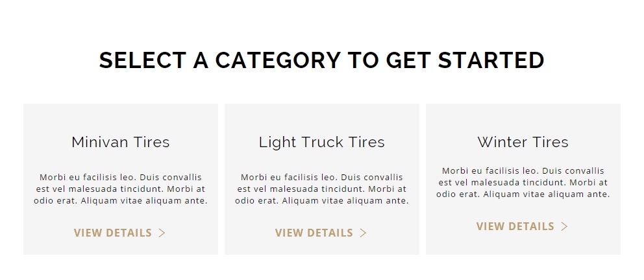
Task: Click the word GET in the heading
Action: (408, 60)
